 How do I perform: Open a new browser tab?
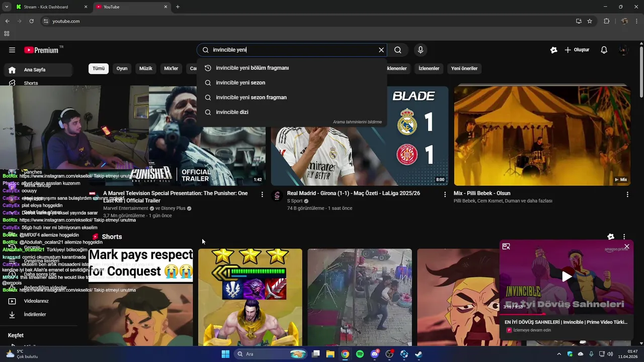coord(178,7)
